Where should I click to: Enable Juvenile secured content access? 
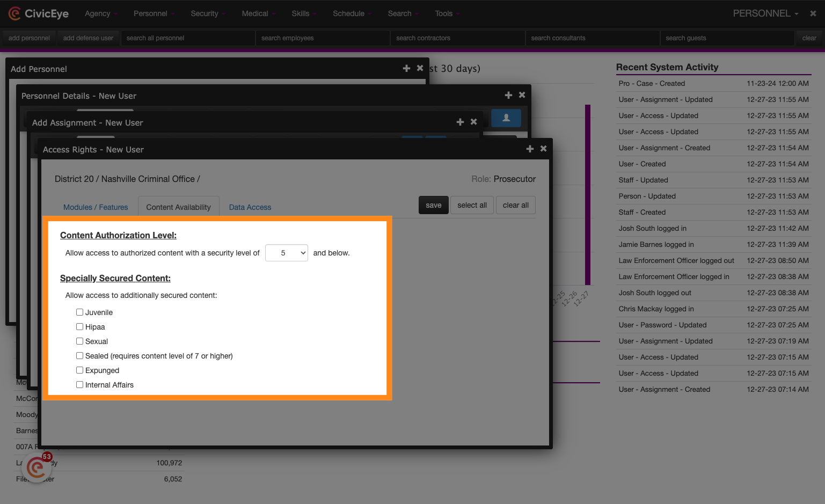point(79,312)
